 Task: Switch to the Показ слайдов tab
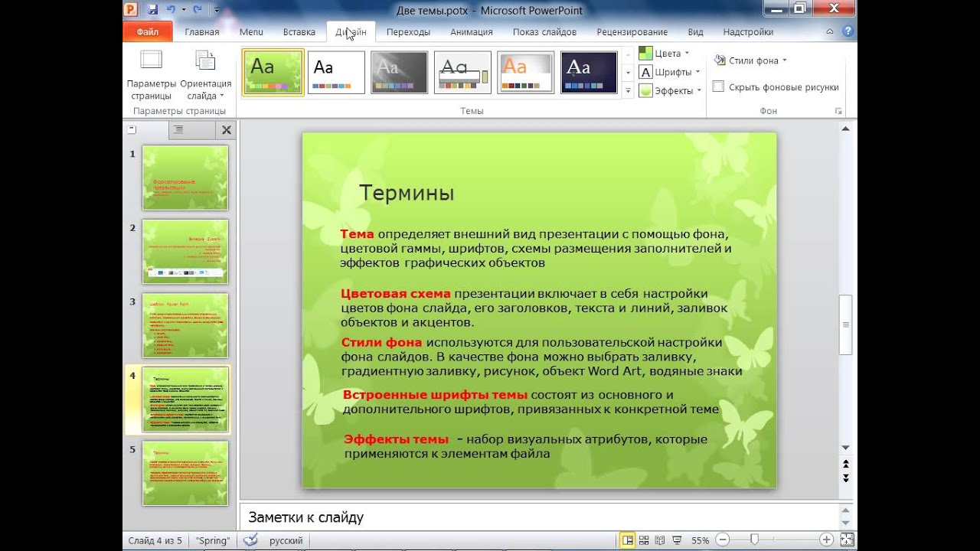[544, 32]
